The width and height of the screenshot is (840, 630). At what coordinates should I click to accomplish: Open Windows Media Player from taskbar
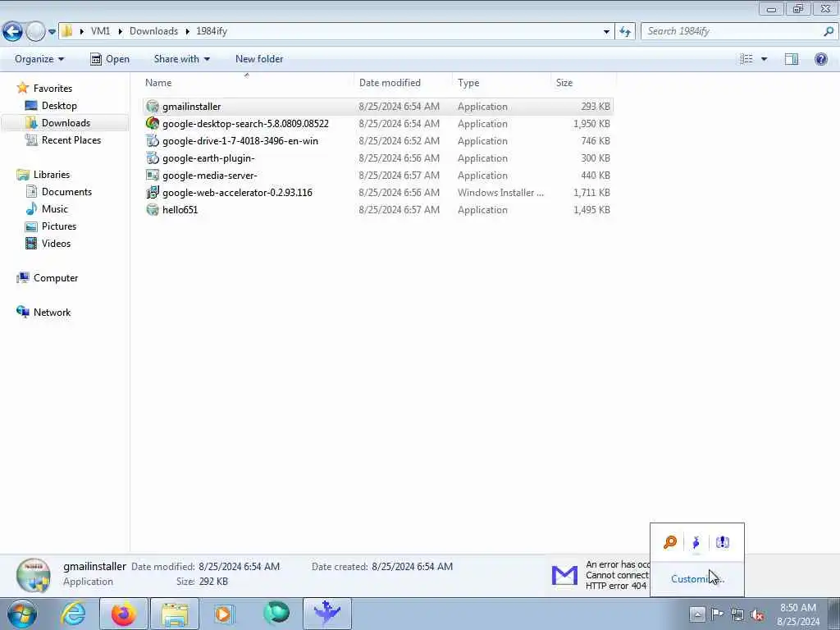click(x=224, y=614)
